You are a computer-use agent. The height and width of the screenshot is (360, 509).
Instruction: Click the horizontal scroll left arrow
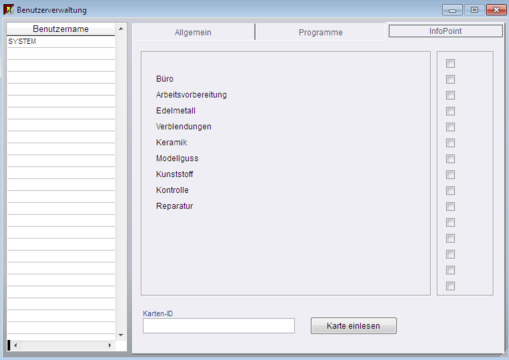(x=15, y=345)
